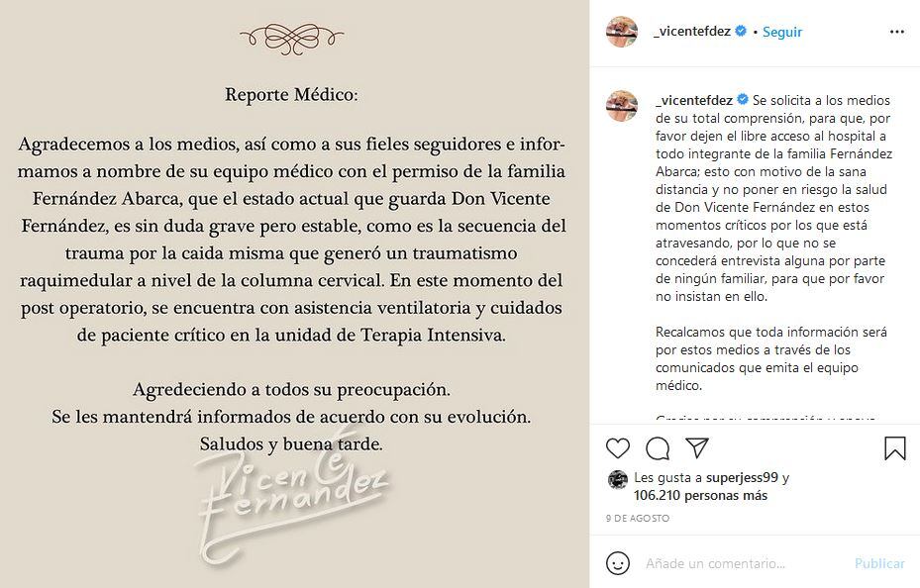The width and height of the screenshot is (920, 588).
Task: Follow the account via Seguir
Action: coord(782,32)
